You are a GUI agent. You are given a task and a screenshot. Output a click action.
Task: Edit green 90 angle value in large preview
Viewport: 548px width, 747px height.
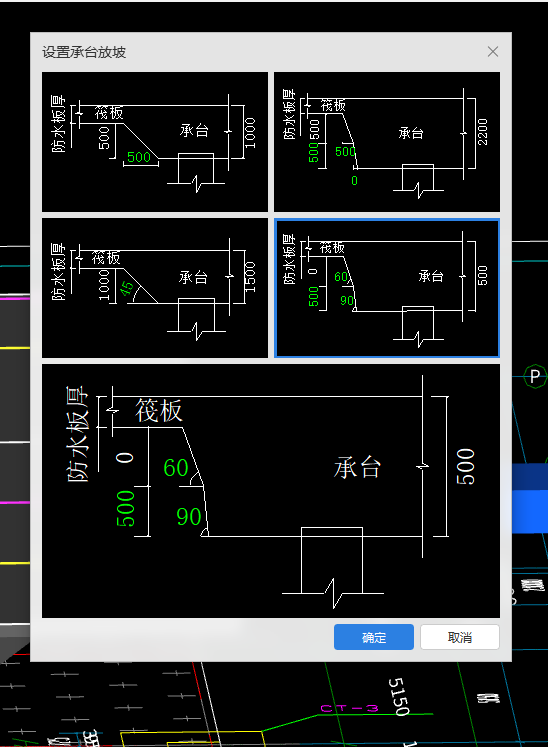(189, 516)
